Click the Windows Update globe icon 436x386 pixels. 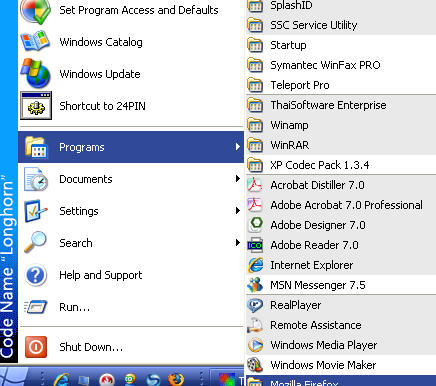[x=35, y=74]
